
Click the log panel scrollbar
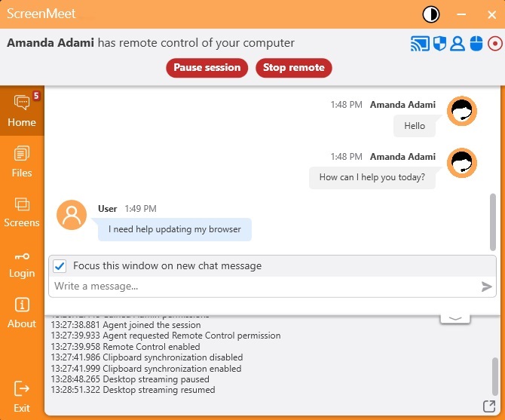pos(495,376)
